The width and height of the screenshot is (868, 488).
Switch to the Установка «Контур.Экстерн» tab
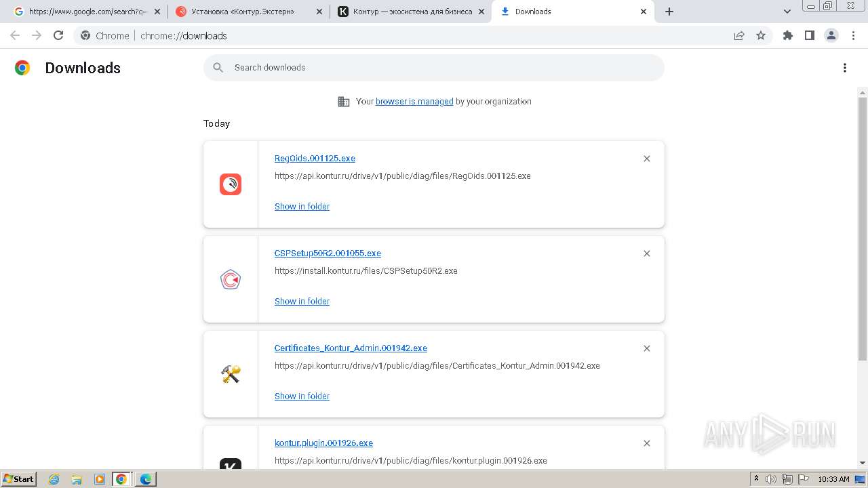tap(248, 12)
